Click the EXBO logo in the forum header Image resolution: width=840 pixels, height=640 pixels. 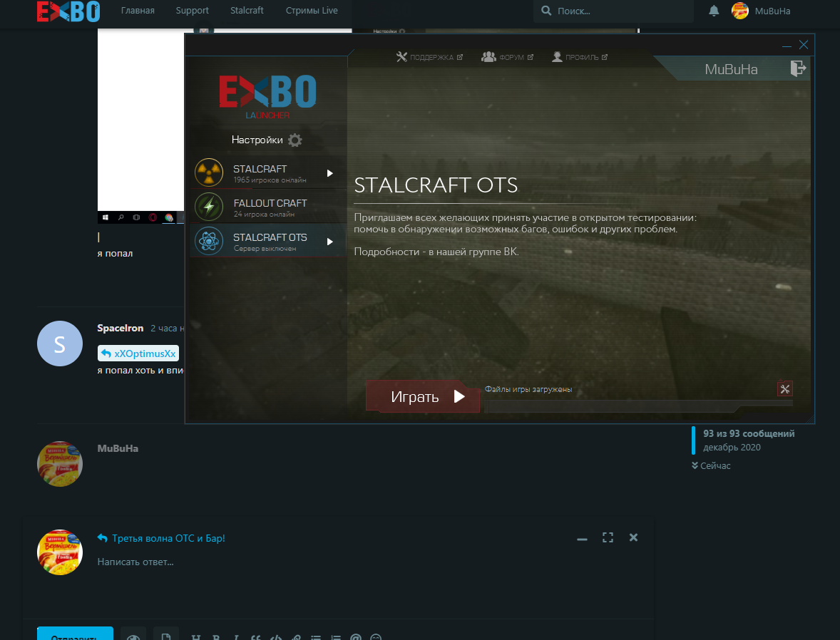point(68,11)
